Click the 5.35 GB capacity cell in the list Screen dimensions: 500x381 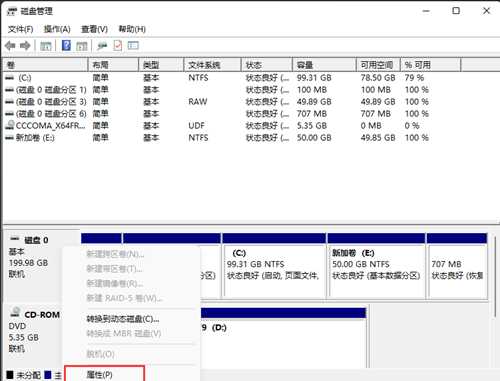point(312,126)
